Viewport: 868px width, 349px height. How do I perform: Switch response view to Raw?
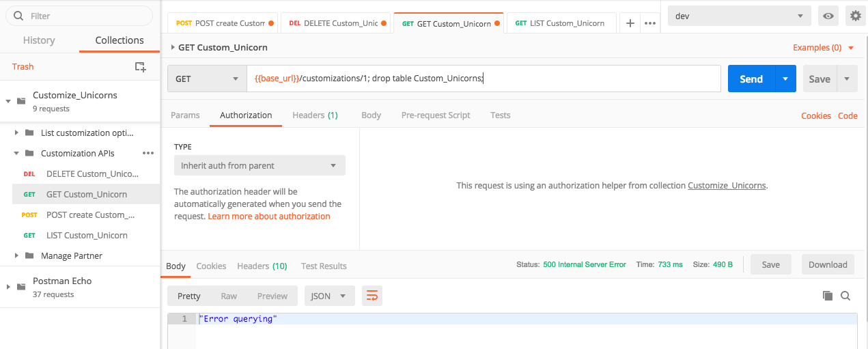click(229, 296)
